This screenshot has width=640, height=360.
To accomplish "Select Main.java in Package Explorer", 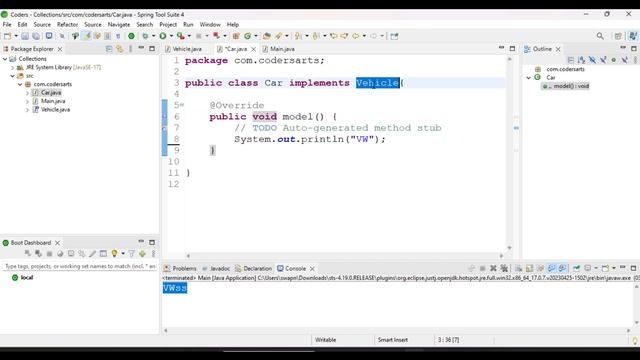I will pos(53,101).
